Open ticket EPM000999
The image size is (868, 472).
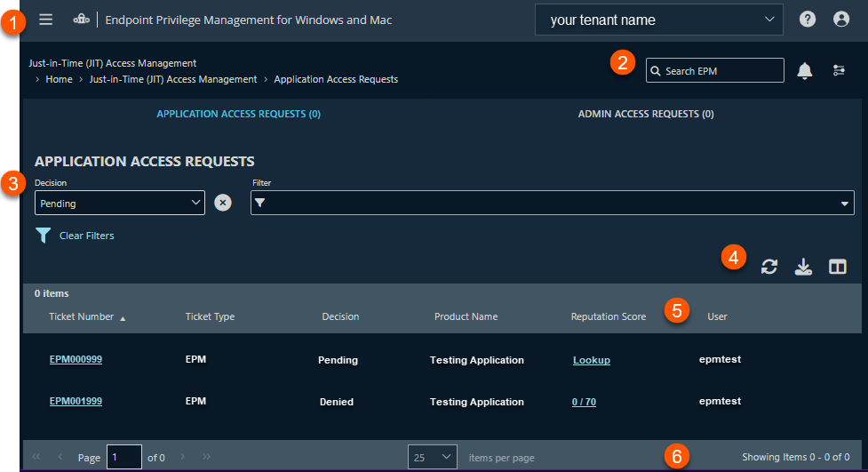click(76, 359)
